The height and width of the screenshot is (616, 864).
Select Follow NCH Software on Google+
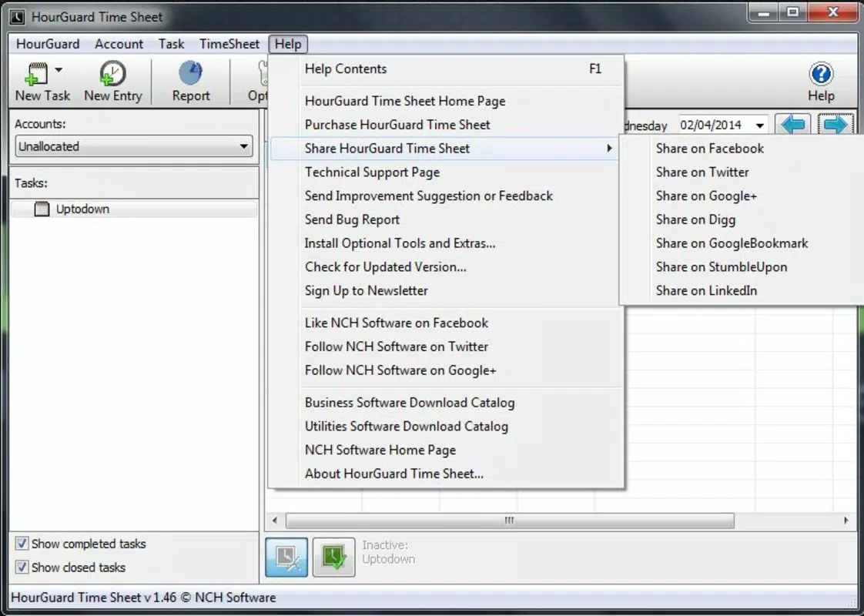447,370
